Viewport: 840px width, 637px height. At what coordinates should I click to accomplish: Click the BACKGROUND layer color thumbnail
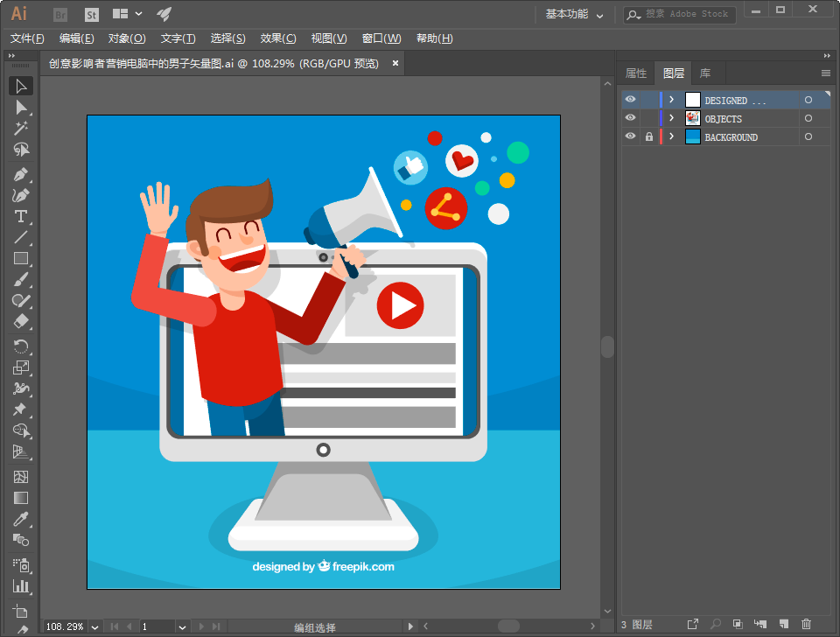(693, 137)
